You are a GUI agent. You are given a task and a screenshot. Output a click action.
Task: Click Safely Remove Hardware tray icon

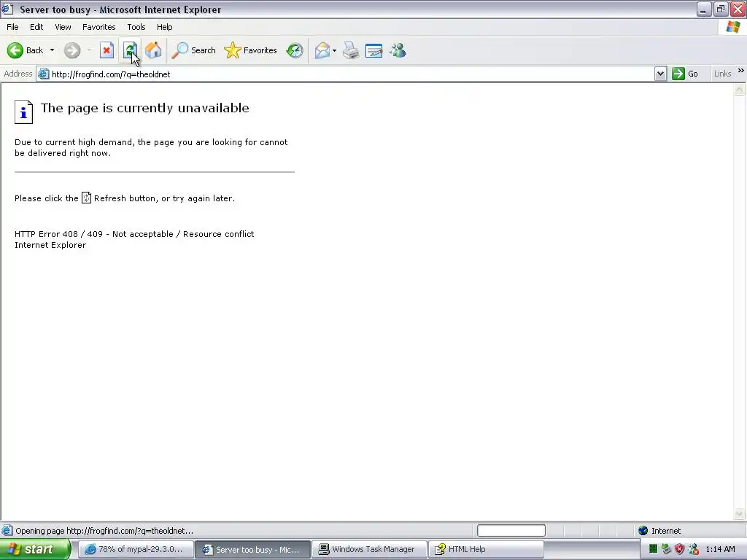(667, 549)
